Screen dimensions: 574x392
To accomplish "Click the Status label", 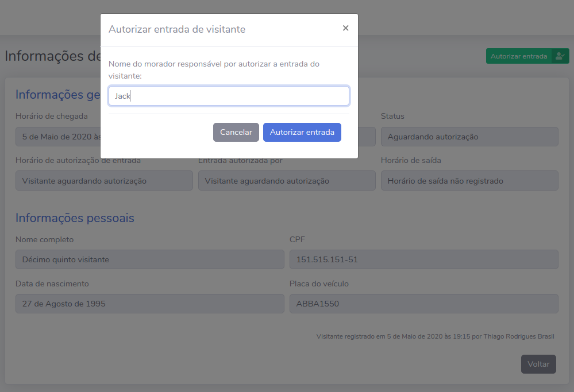I will point(392,117).
